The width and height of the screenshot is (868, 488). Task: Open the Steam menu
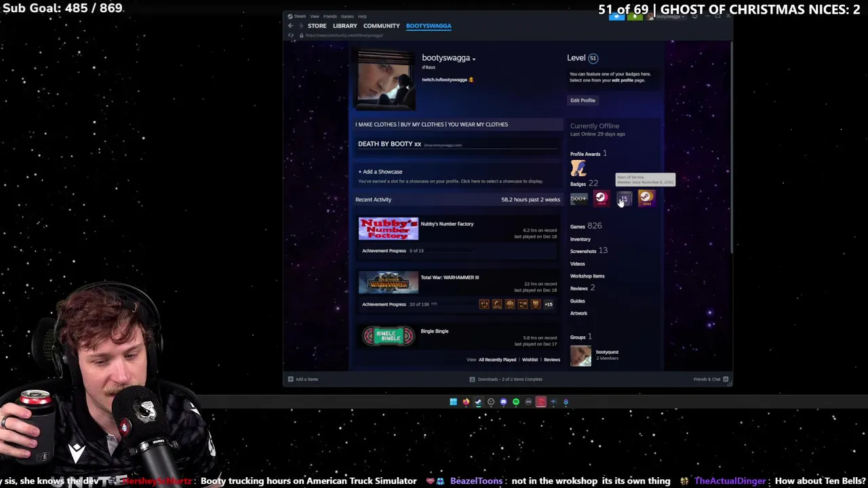point(300,16)
